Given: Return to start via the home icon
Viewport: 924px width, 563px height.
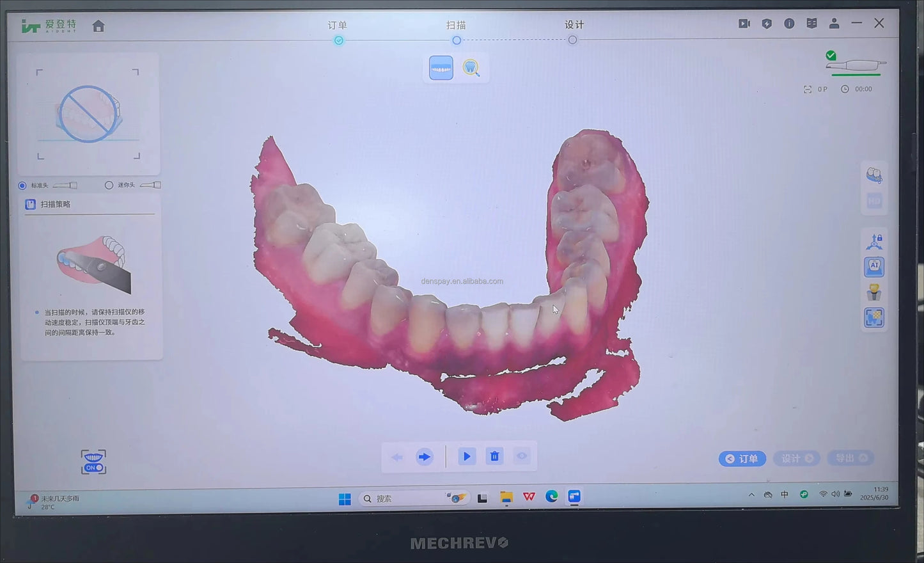Looking at the screenshot, I should (98, 26).
